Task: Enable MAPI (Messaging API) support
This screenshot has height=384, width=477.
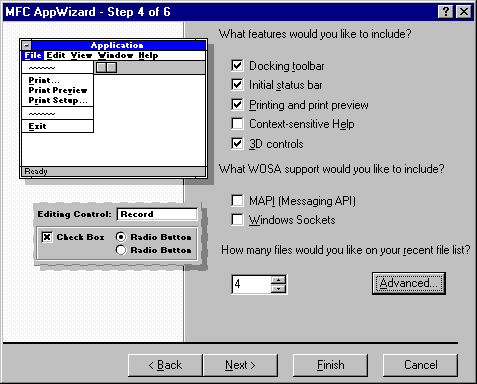Action: tap(237, 201)
